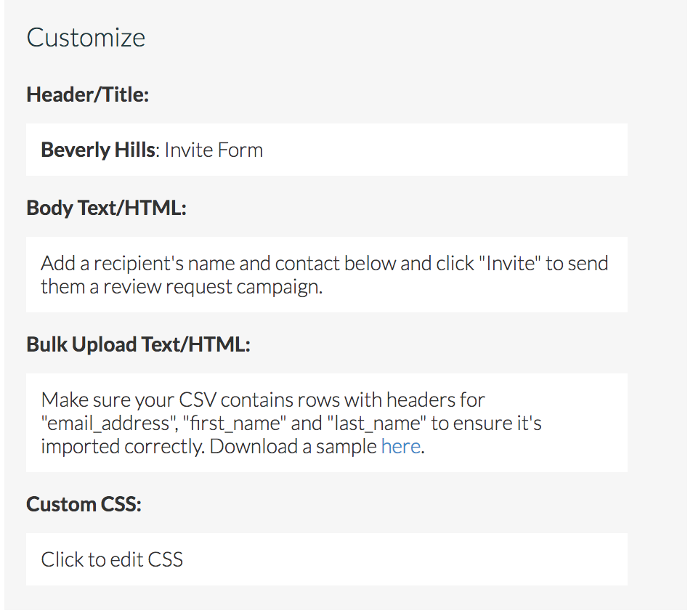The width and height of the screenshot is (693, 616).
Task: Open the "here" sample download link
Action: point(400,446)
